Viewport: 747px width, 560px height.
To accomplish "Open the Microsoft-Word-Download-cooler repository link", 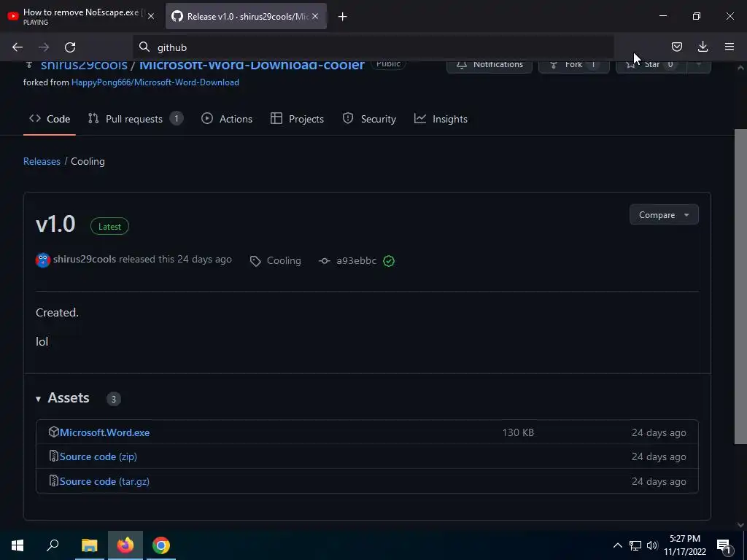I will [x=252, y=65].
